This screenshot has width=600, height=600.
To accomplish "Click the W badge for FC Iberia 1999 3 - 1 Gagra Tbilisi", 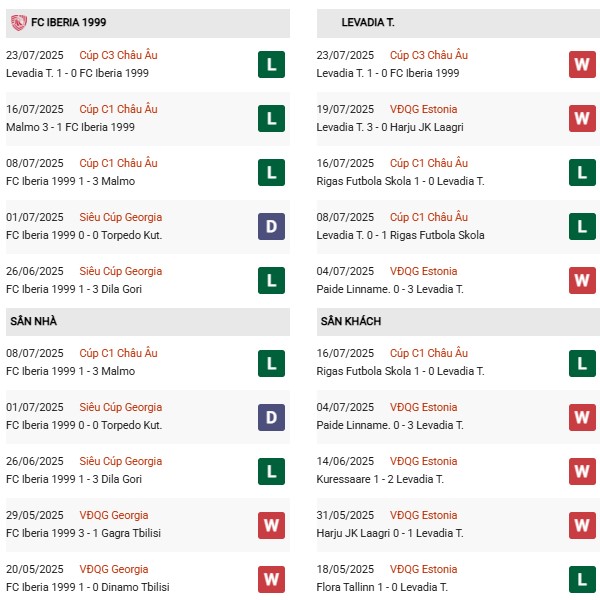I will 271,525.
